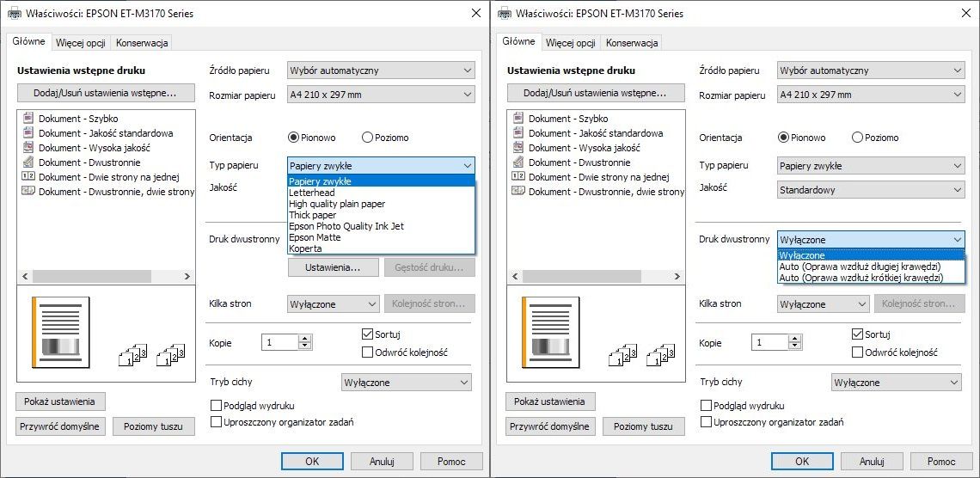
Task: Open Kilka stron dropdown in right window
Action: 824,304
